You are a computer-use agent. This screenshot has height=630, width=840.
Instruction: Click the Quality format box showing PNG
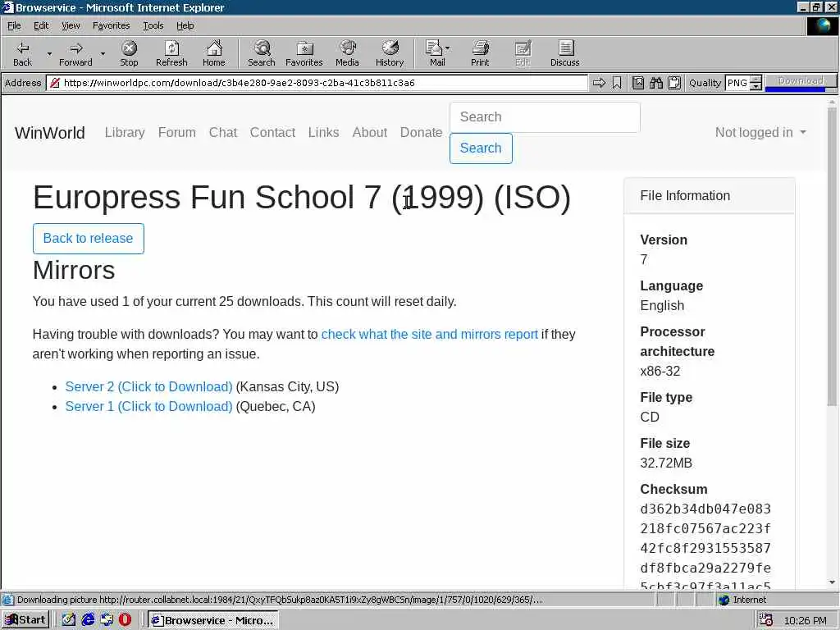(737, 83)
